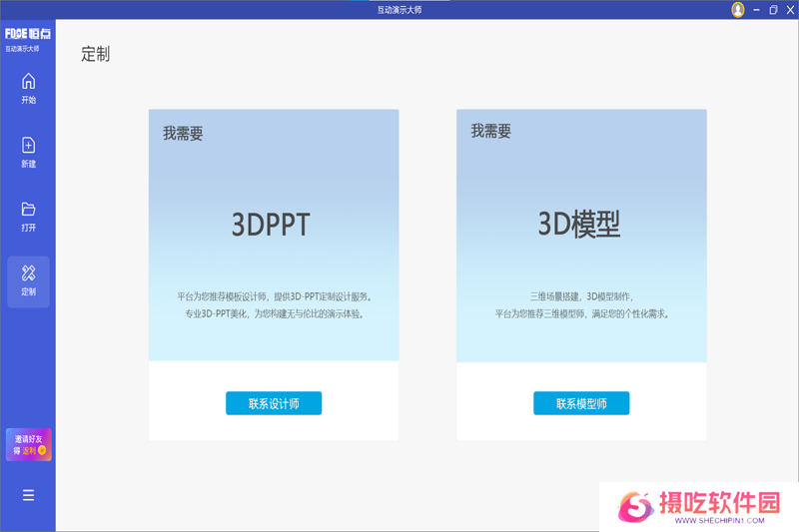Restore down the application window
The height and width of the screenshot is (532, 799).
click(773, 10)
